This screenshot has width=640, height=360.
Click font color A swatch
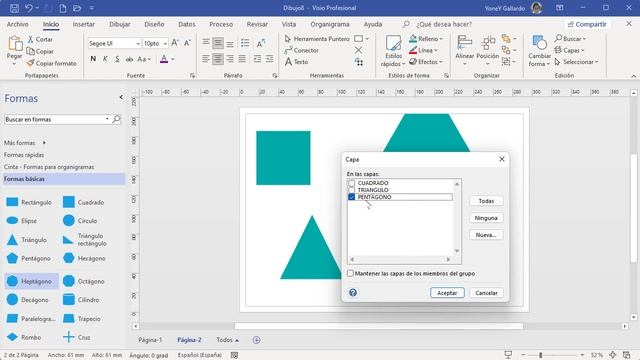(x=164, y=59)
